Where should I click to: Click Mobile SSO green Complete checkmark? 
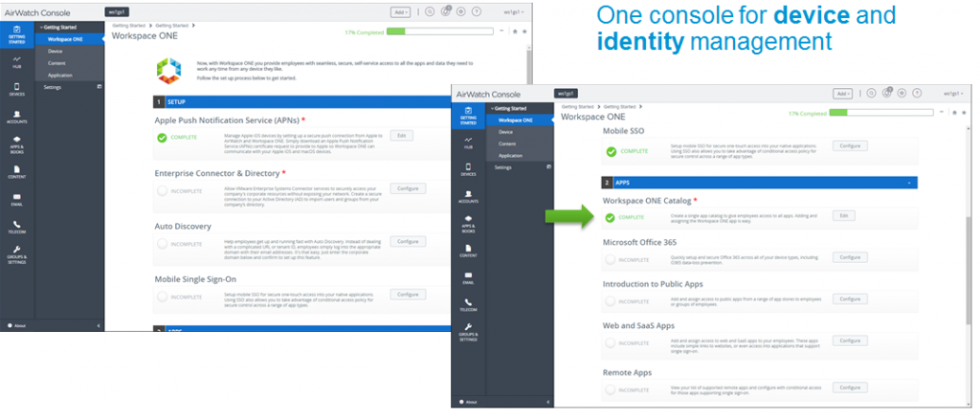coord(611,151)
